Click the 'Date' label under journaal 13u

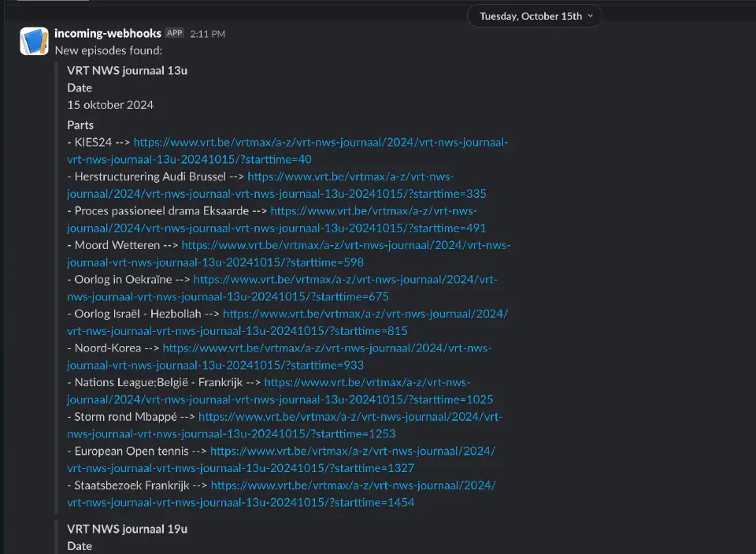click(x=80, y=87)
